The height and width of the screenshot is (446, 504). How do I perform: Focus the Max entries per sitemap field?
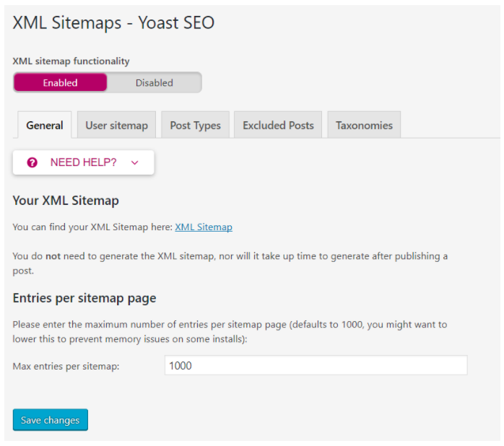[316, 365]
